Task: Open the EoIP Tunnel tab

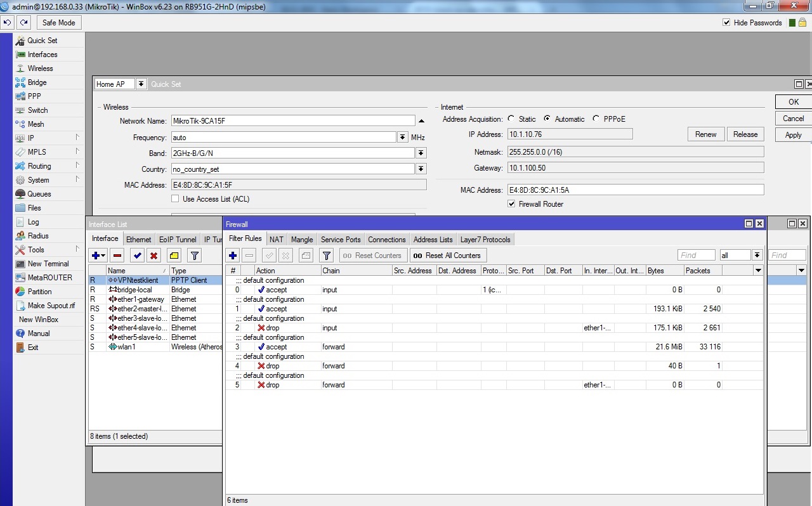Action: point(178,239)
